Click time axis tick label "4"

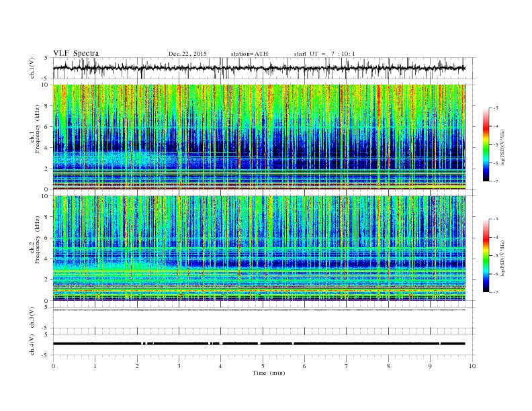221,366
